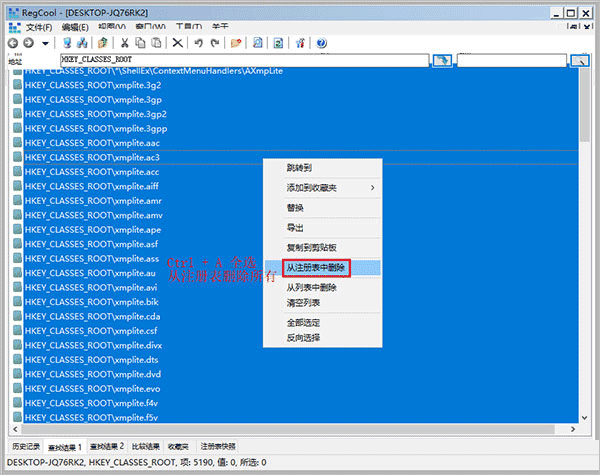Click the key icon beside the xmplite.cda row
This screenshot has height=475, width=600.
17,316
